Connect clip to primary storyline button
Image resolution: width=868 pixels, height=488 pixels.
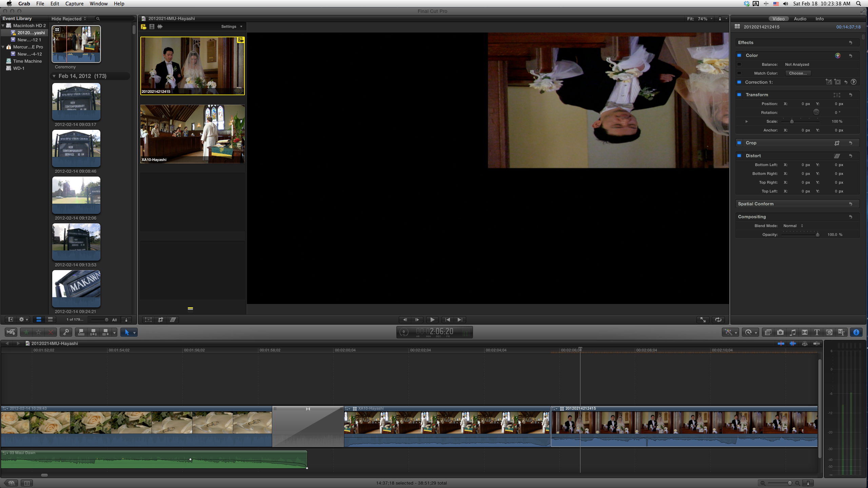(81, 332)
